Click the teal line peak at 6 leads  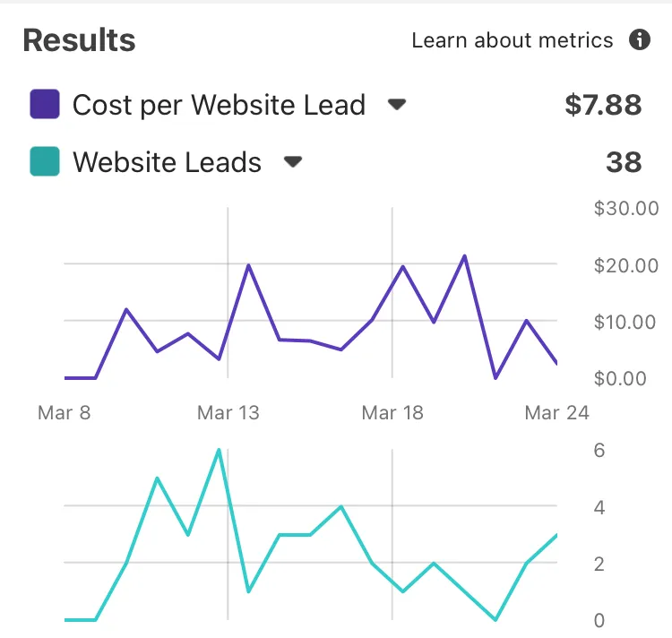219,450
